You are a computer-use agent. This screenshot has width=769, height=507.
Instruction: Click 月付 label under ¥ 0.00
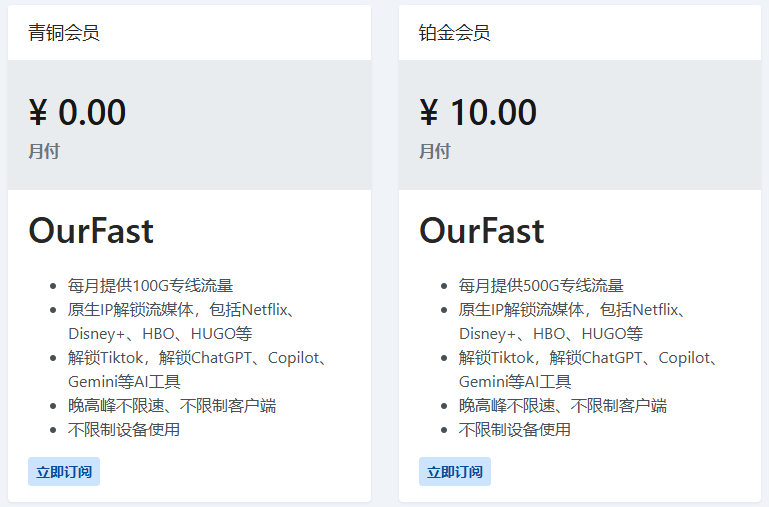[44, 151]
